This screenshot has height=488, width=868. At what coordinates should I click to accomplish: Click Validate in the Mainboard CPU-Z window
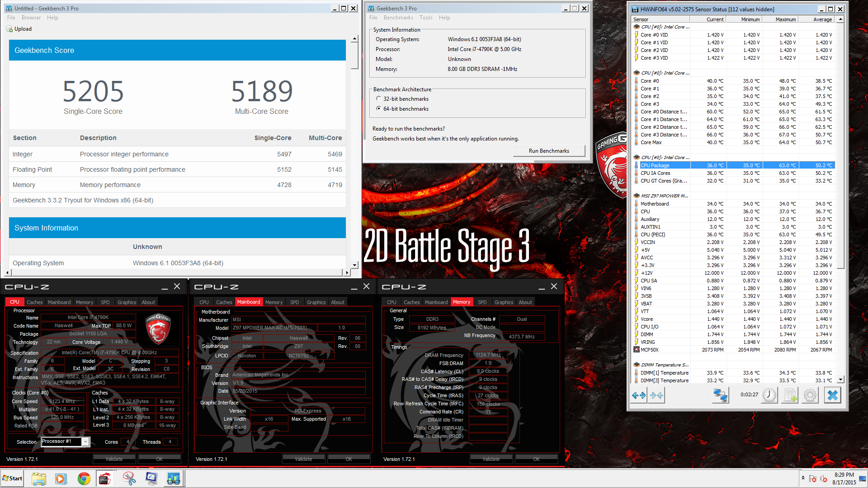pyautogui.click(x=303, y=459)
